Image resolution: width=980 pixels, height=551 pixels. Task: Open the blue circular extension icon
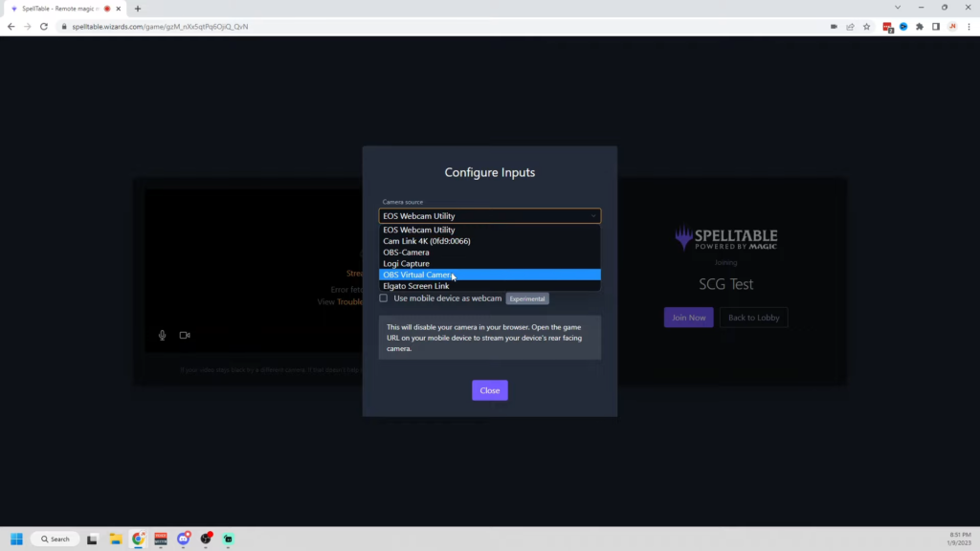pos(903,27)
